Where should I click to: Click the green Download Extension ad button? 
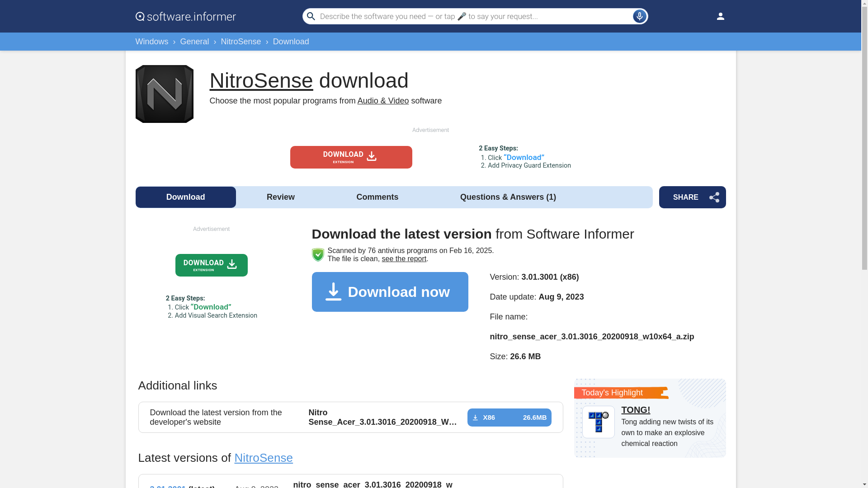212,265
